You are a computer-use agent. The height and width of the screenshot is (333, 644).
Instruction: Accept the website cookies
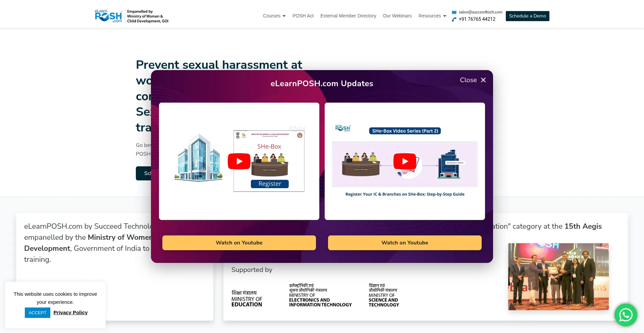point(38,313)
